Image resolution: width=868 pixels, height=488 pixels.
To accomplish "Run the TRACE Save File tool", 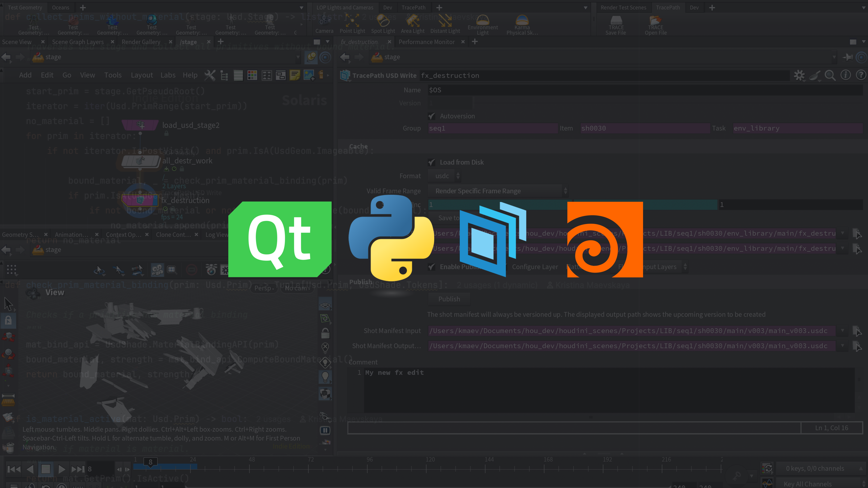I will point(616,25).
